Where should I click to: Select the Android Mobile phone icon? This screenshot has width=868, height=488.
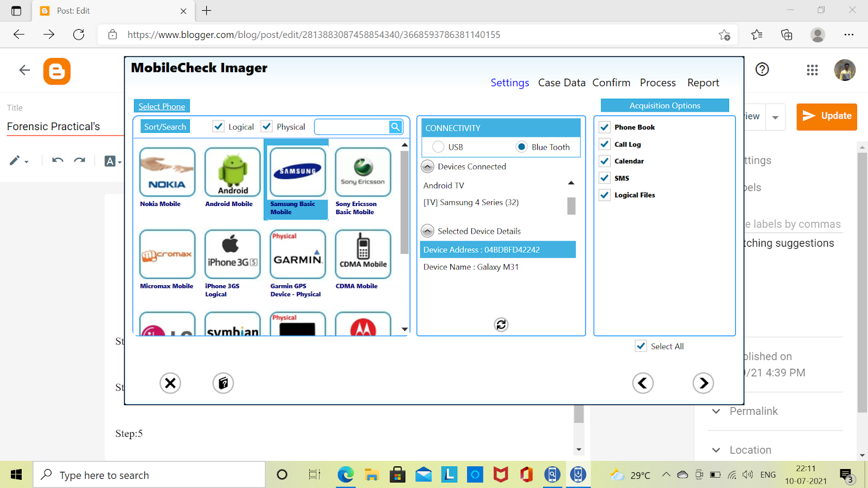click(x=233, y=172)
